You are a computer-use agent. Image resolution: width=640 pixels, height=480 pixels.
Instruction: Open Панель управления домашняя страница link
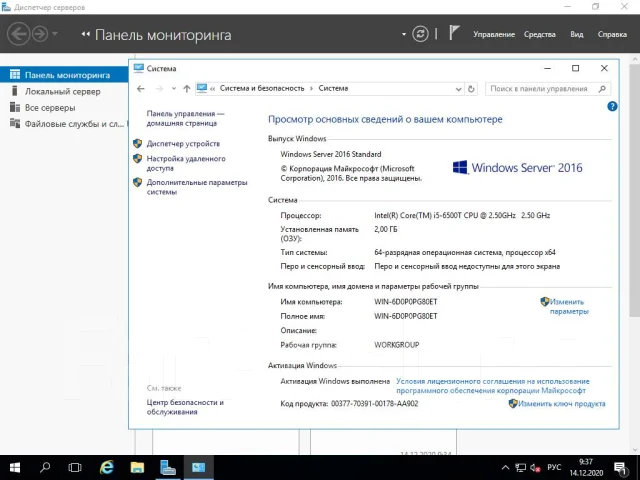(x=185, y=118)
